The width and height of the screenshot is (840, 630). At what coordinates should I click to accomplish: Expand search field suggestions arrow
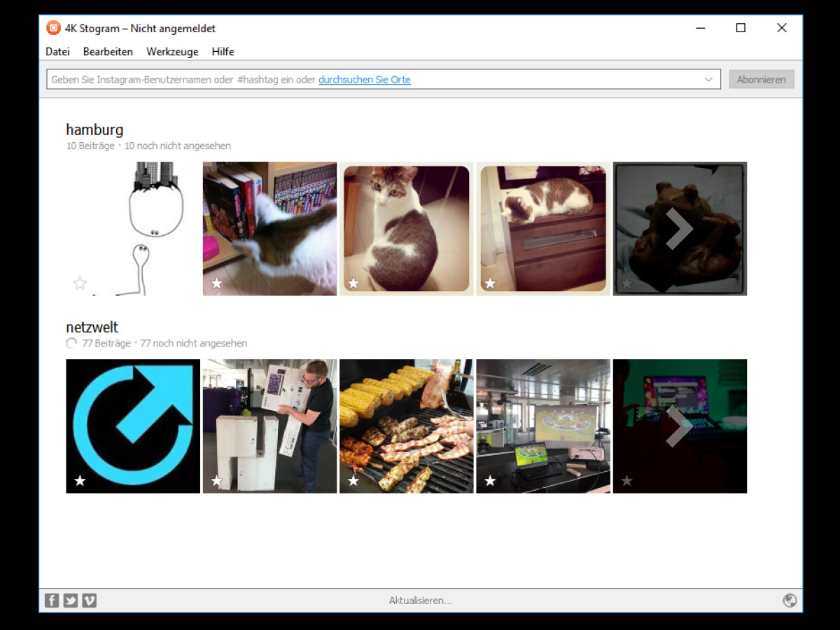708,79
